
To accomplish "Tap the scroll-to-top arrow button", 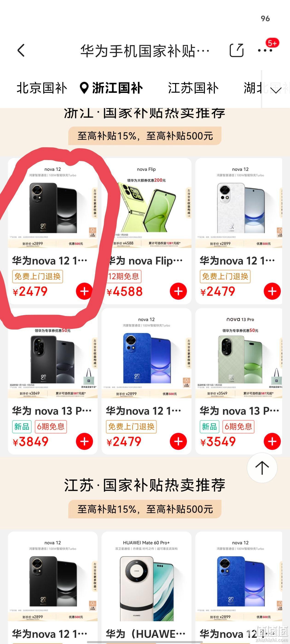I will 262,468.
